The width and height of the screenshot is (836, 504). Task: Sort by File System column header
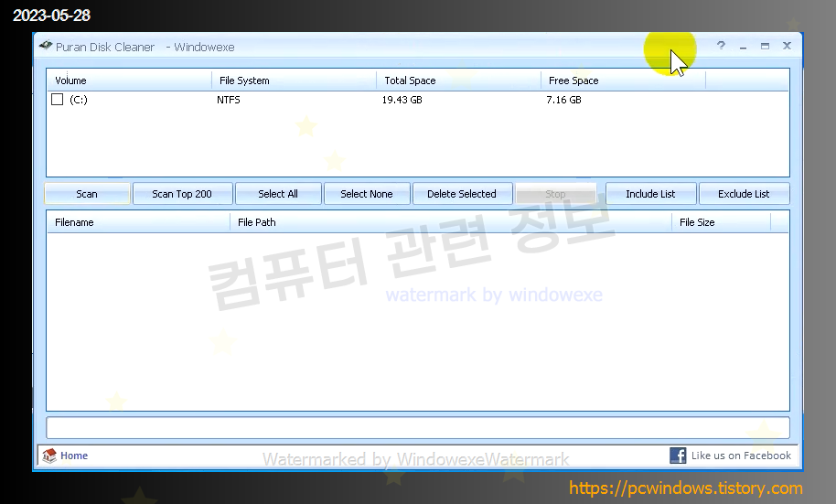(295, 80)
